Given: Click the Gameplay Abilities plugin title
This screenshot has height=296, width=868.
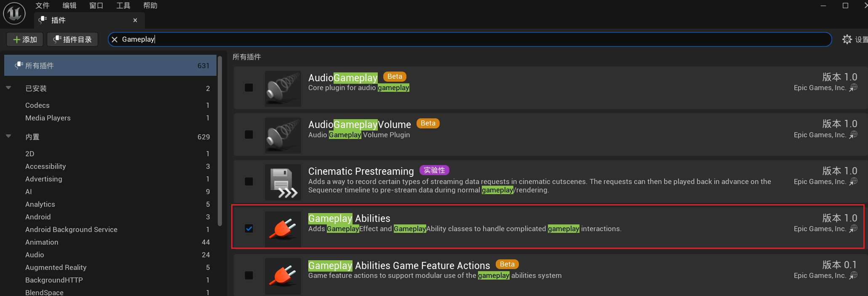Looking at the screenshot, I should click(x=349, y=219).
